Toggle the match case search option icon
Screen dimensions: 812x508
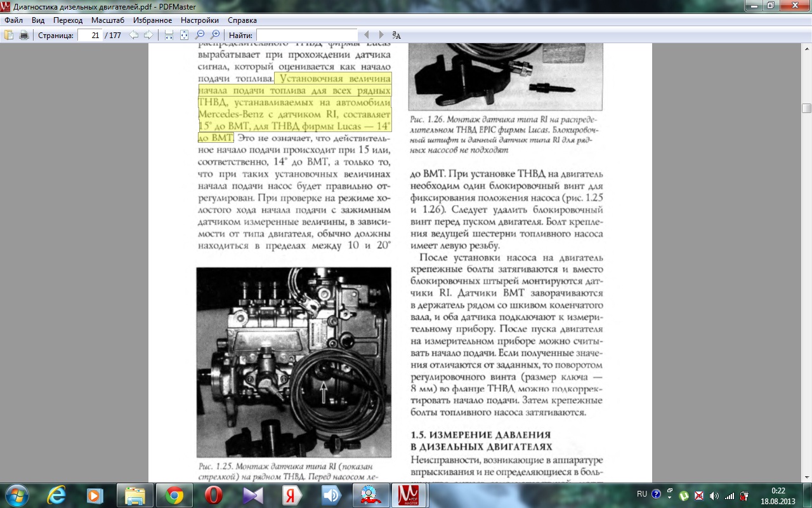[396, 35]
